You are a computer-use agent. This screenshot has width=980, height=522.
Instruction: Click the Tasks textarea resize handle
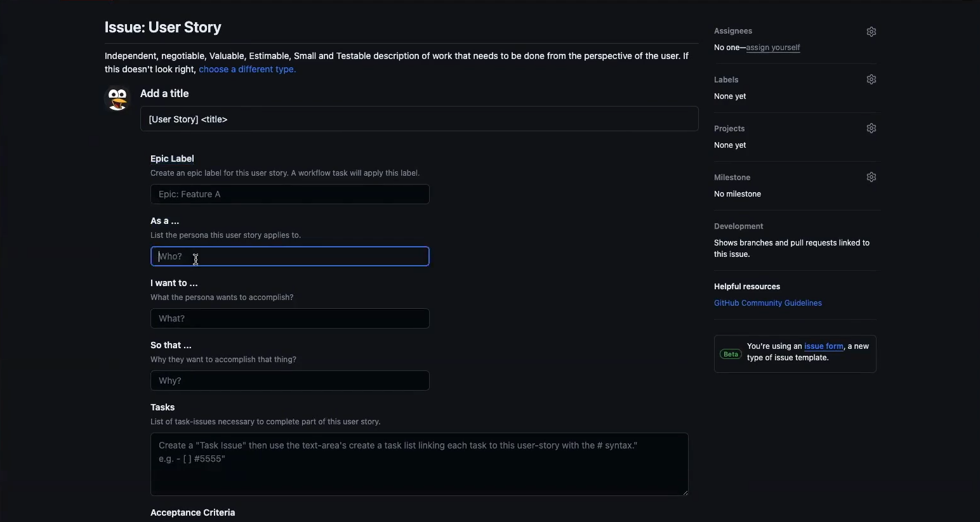[685, 492]
